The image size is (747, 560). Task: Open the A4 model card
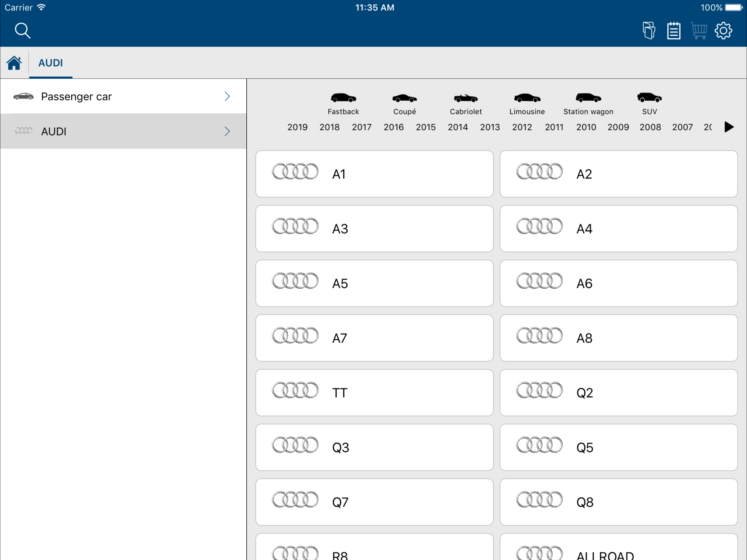618,229
